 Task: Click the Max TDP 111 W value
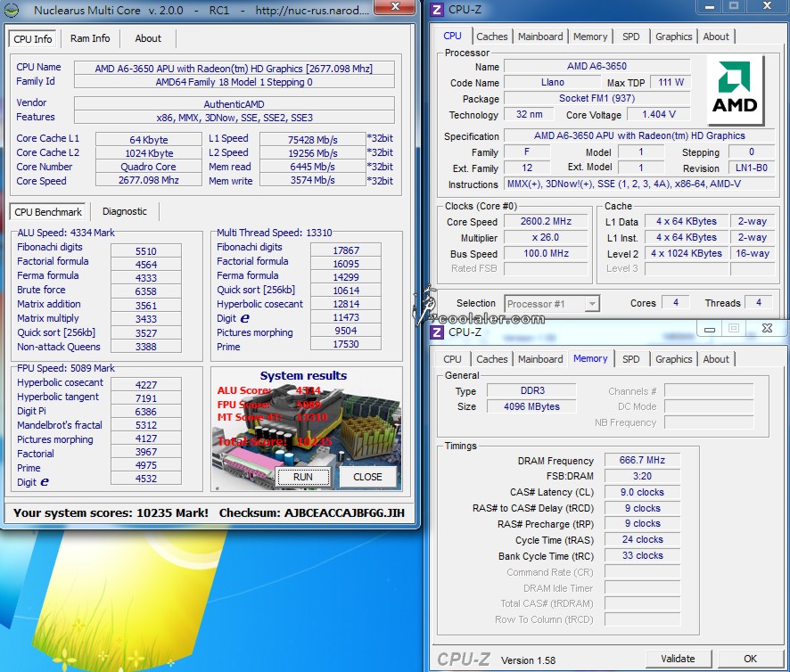click(671, 82)
